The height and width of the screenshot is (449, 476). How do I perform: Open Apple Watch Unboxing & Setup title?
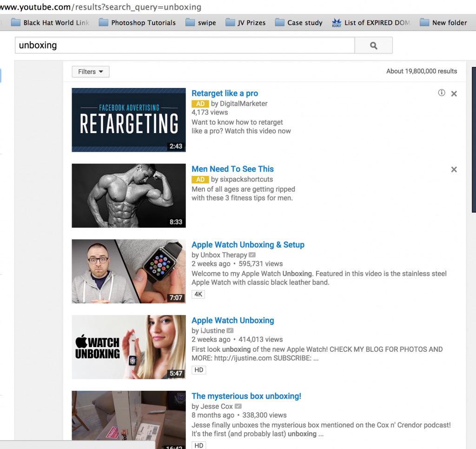[248, 245]
